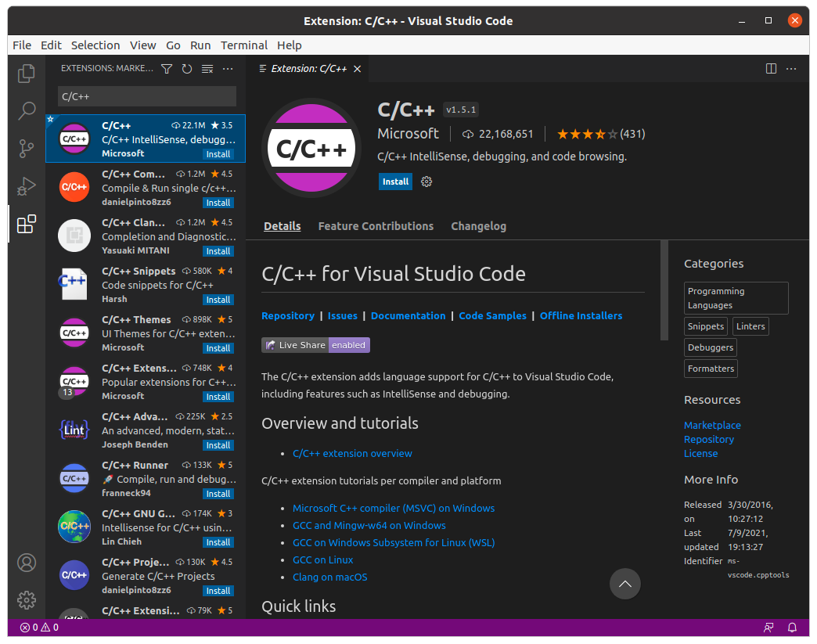Open the Clang on macOS tutorial link
817x644 pixels.
(x=329, y=577)
